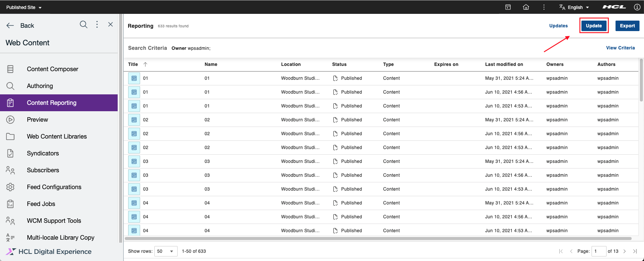Click the search icon in the sidebar header

coord(84,25)
